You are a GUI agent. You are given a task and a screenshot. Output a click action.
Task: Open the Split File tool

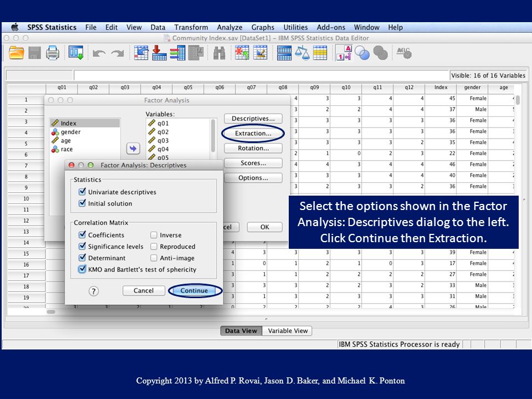284,53
